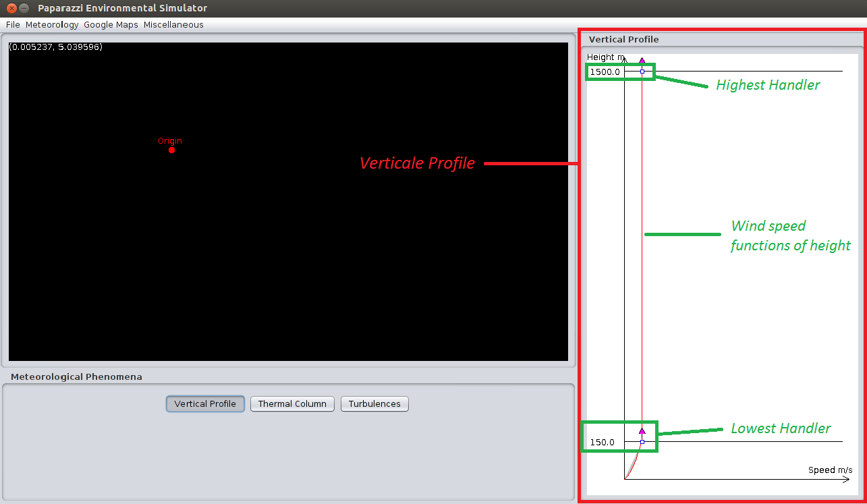The image size is (867, 504).
Task: Click the Thermal Column button
Action: click(x=292, y=404)
